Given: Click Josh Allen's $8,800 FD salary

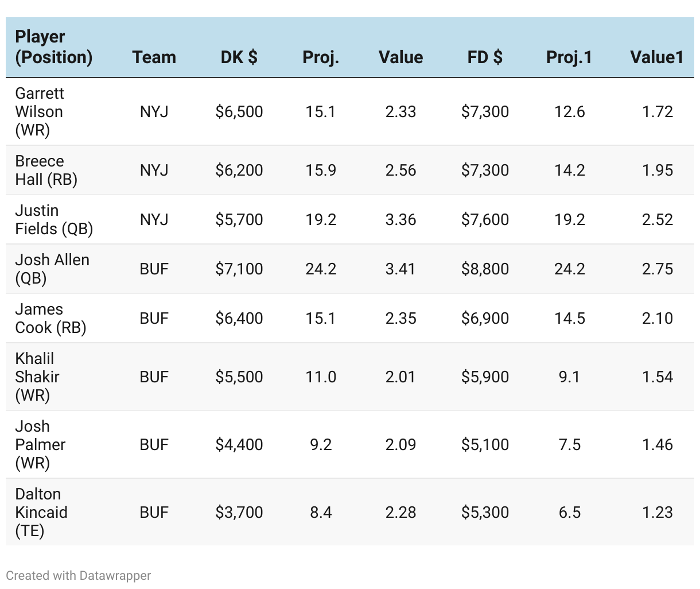Looking at the screenshot, I should tap(485, 269).
